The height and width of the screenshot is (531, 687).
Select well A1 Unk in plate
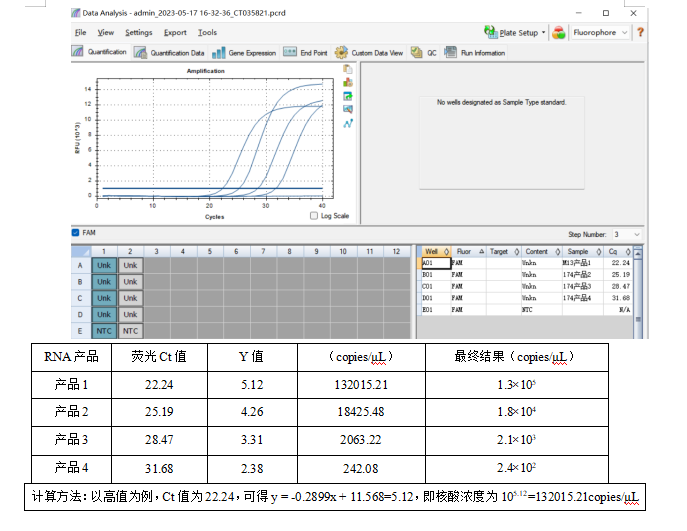tap(104, 266)
